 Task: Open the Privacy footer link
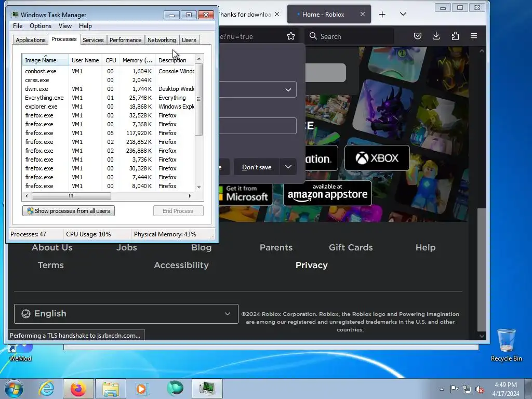312,265
